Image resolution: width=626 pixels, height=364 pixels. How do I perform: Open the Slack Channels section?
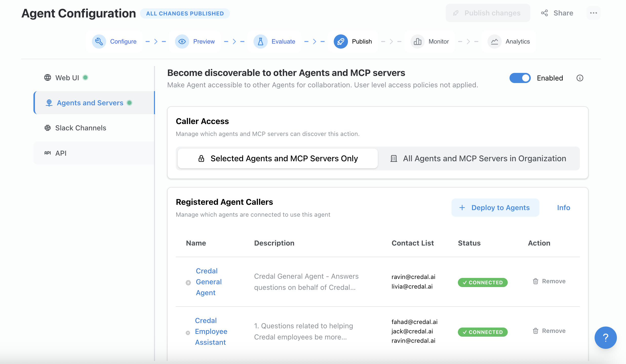94,128
